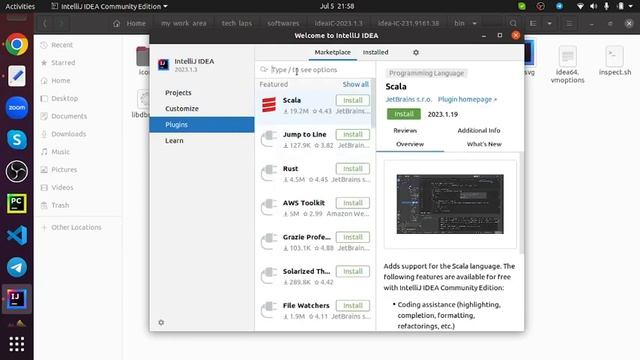Select Plugins in the welcome sidebar
Screen dimensions: 640x360
pyautogui.click(x=202, y=124)
